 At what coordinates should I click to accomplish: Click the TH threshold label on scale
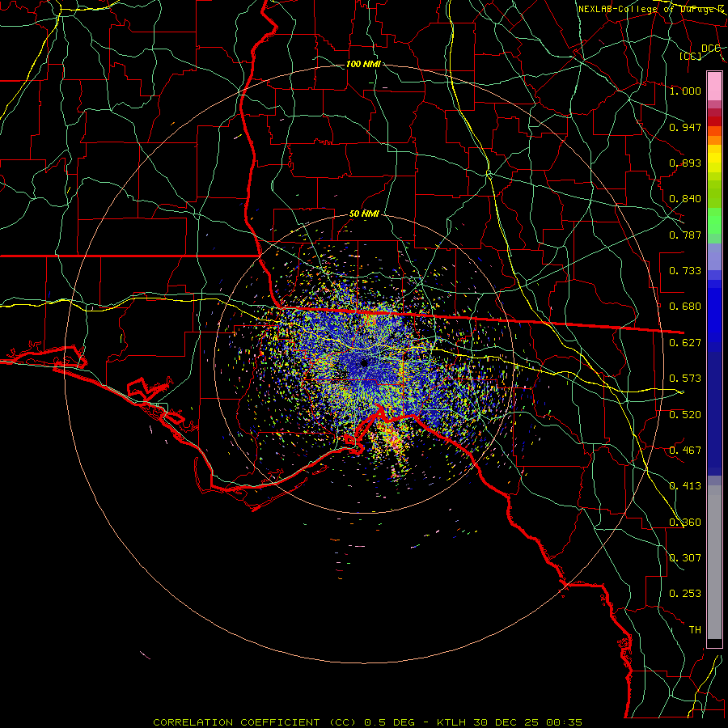coord(695,630)
